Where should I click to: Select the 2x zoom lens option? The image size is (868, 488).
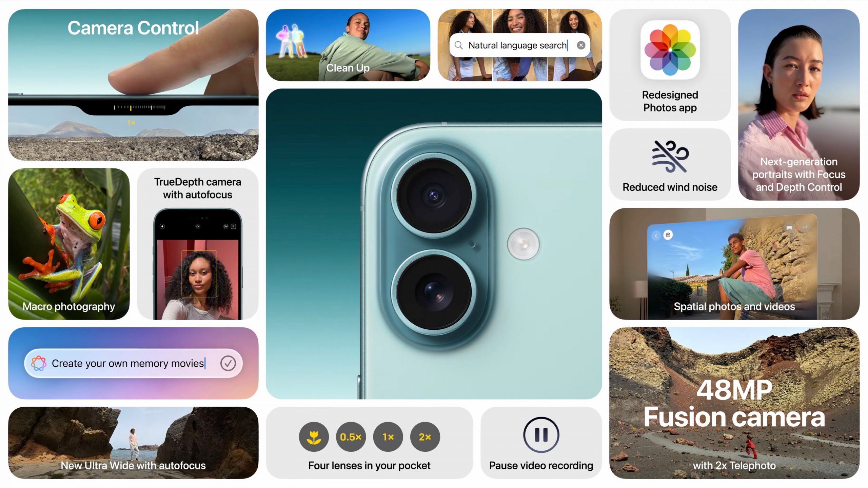(x=426, y=437)
